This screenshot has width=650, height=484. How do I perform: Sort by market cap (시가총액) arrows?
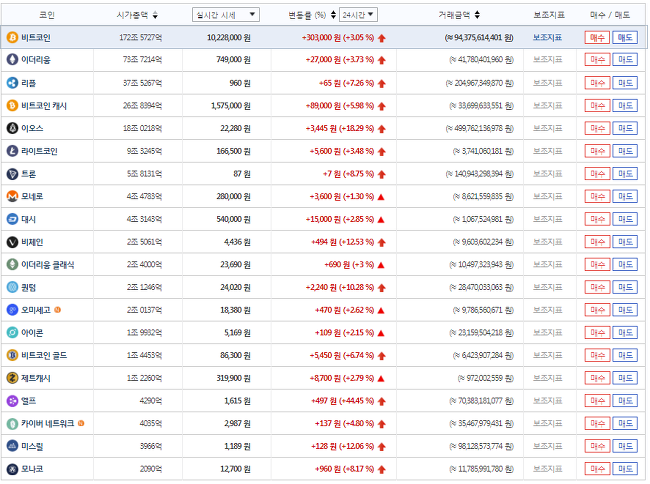pyautogui.click(x=155, y=15)
